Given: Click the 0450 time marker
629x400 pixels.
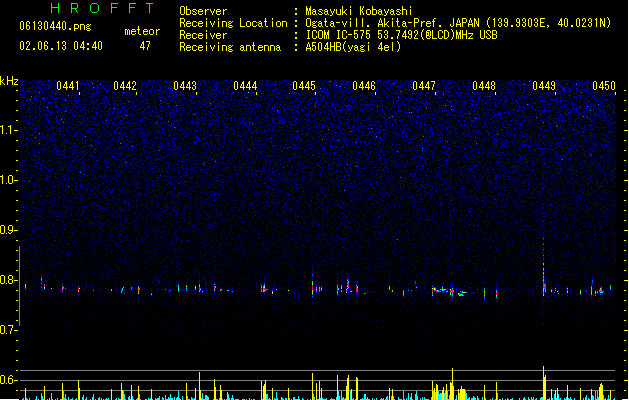Looking at the screenshot, I should pyautogui.click(x=604, y=86).
